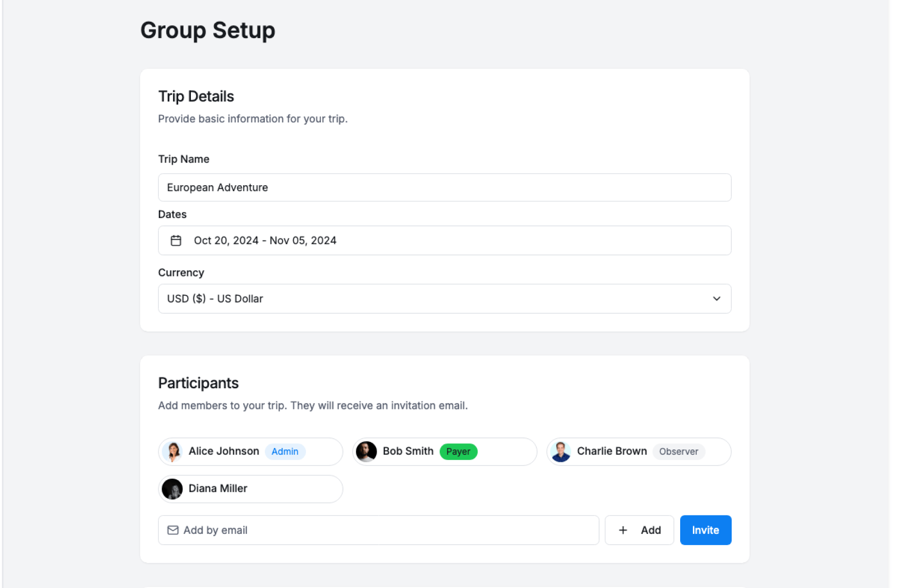Expand the currency chevron arrow
Screen dimensions: 905x588
pos(716,299)
